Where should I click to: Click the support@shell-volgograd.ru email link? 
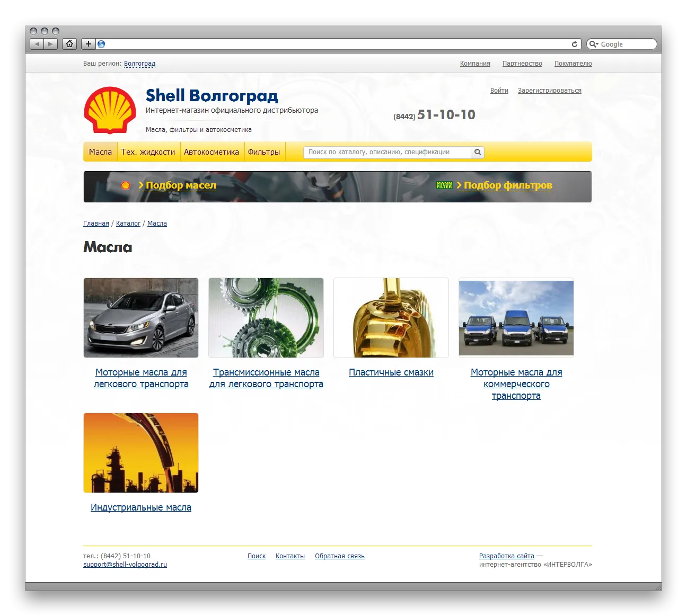125,565
